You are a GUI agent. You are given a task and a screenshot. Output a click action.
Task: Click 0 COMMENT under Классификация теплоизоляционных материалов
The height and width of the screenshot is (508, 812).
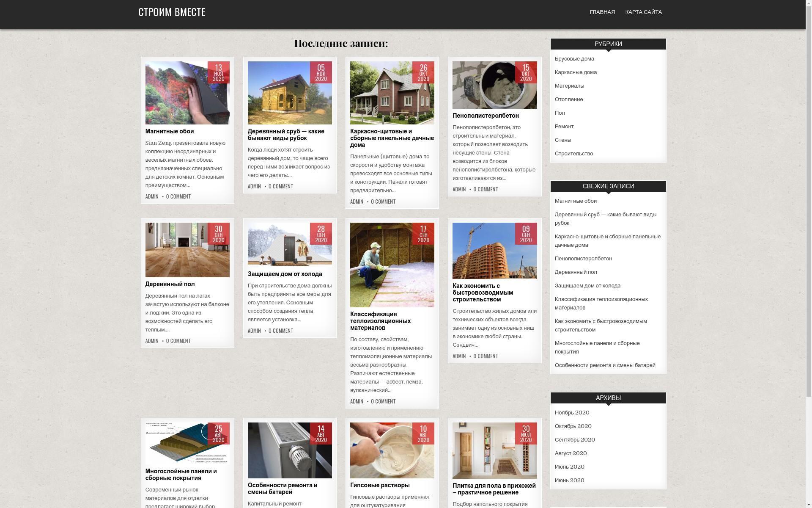coord(383,402)
